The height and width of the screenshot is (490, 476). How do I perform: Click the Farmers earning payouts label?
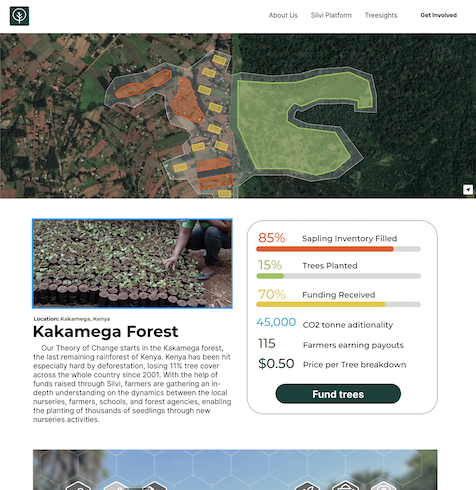point(353,345)
